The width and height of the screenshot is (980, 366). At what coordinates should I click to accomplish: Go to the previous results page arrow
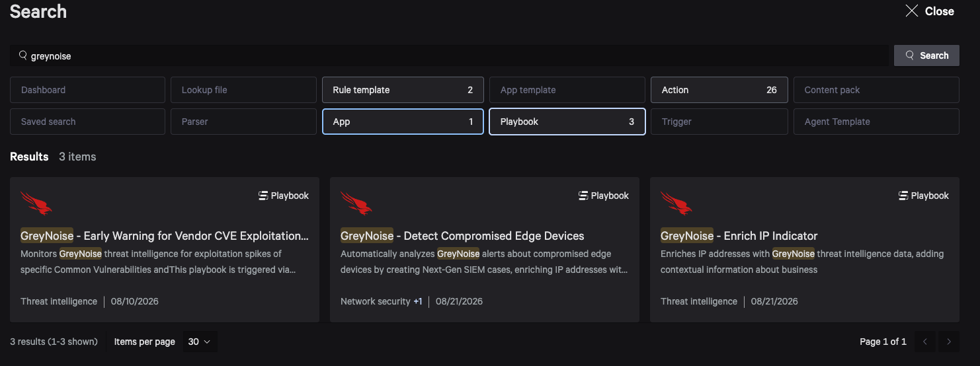925,342
